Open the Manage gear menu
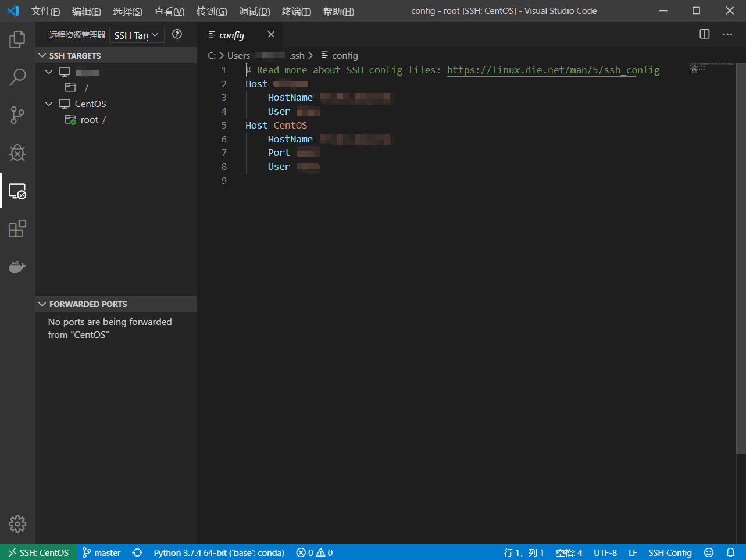This screenshot has width=746, height=560. (17, 523)
